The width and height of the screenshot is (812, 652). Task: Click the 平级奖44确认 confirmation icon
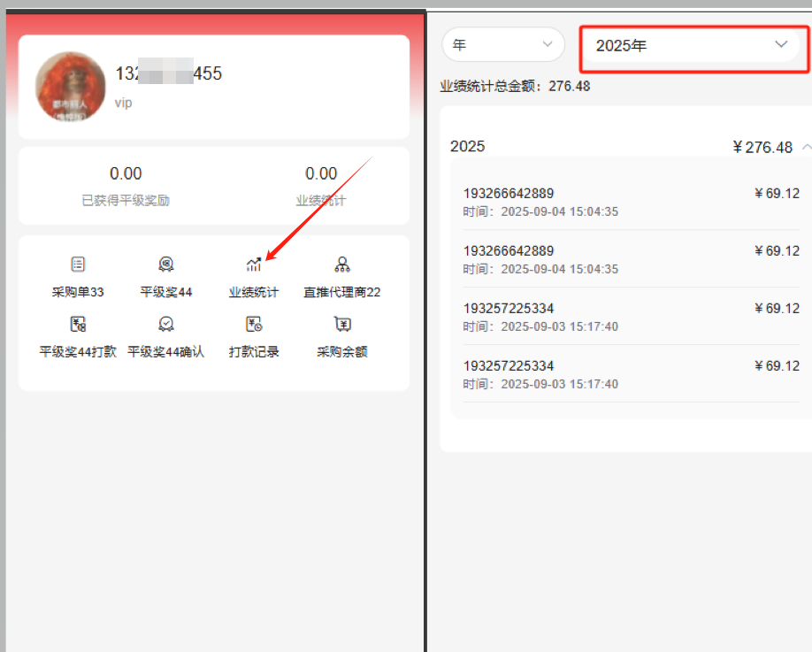pos(166,325)
